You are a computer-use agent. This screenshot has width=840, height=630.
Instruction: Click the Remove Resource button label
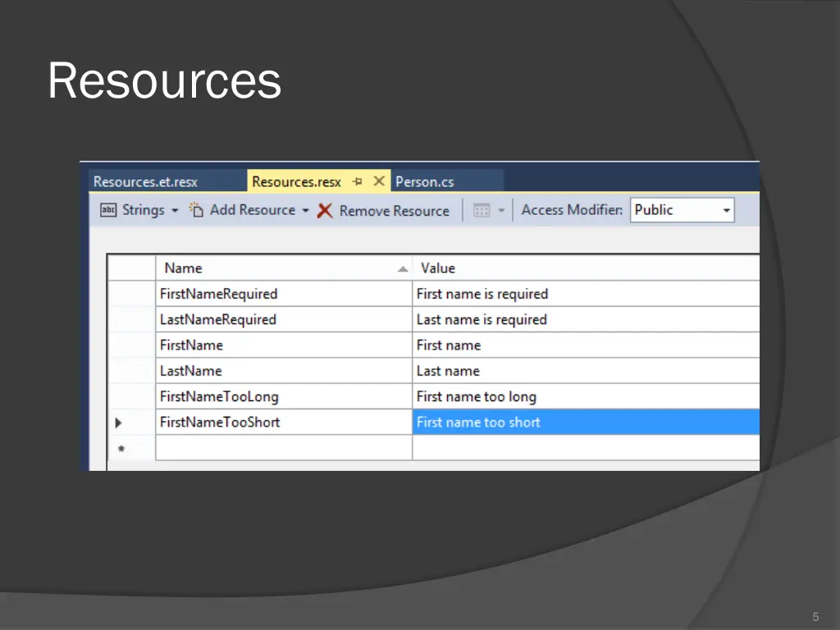tap(394, 210)
